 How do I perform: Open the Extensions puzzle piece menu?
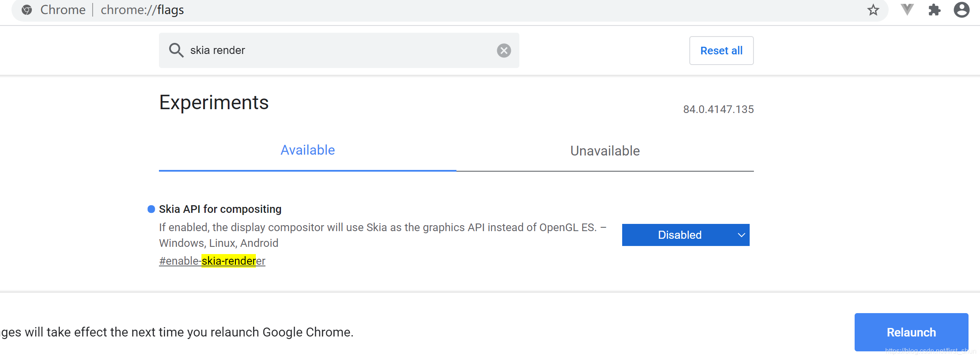coord(934,10)
